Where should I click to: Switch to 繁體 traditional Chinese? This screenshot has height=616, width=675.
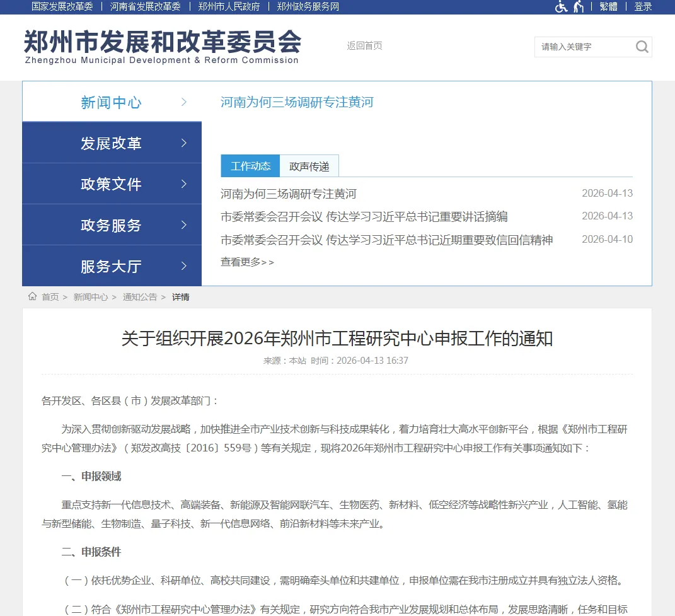coord(609,6)
